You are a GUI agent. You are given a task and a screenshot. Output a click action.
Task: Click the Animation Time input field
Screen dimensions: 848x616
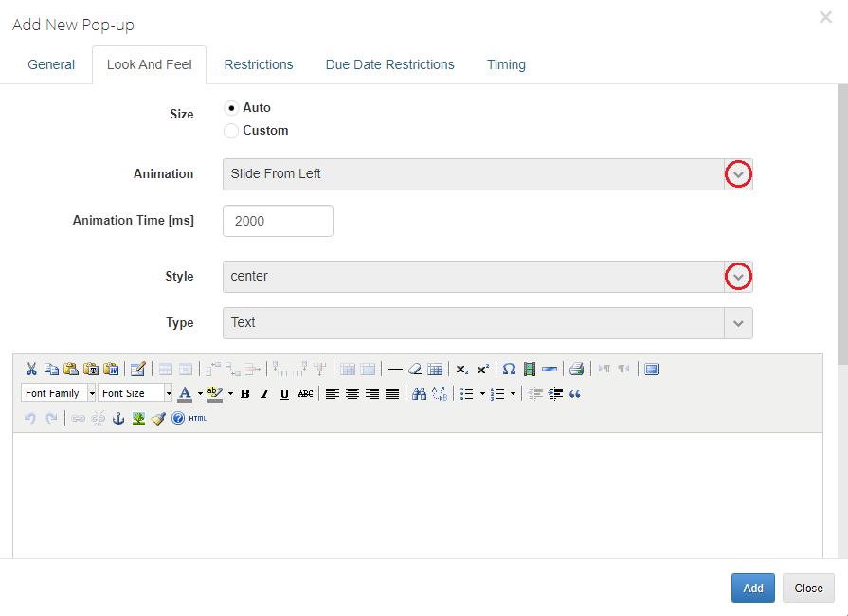tap(278, 221)
